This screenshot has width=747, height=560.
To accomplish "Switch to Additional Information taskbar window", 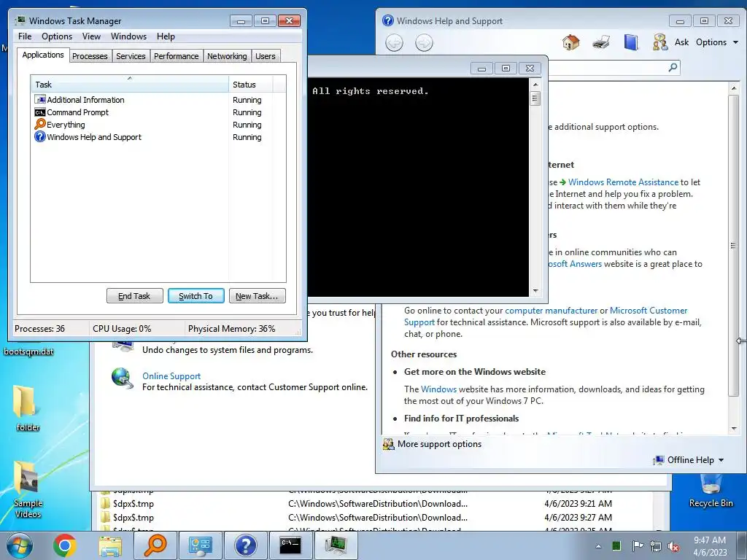I will click(x=200, y=545).
